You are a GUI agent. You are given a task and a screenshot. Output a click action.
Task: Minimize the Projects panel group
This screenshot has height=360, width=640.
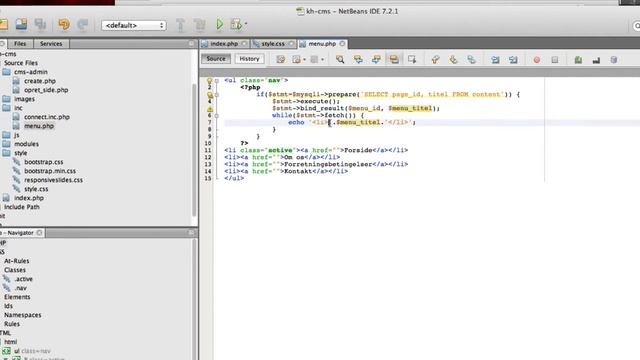click(x=191, y=43)
